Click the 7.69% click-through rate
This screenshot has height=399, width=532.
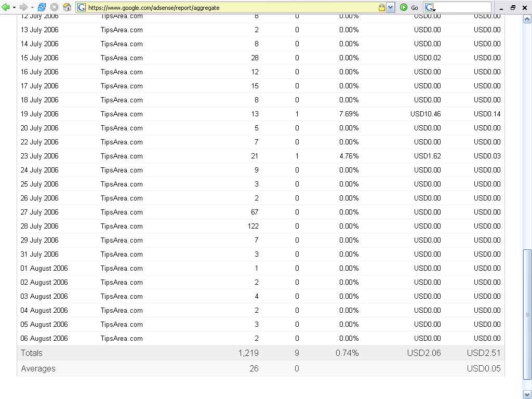349,114
